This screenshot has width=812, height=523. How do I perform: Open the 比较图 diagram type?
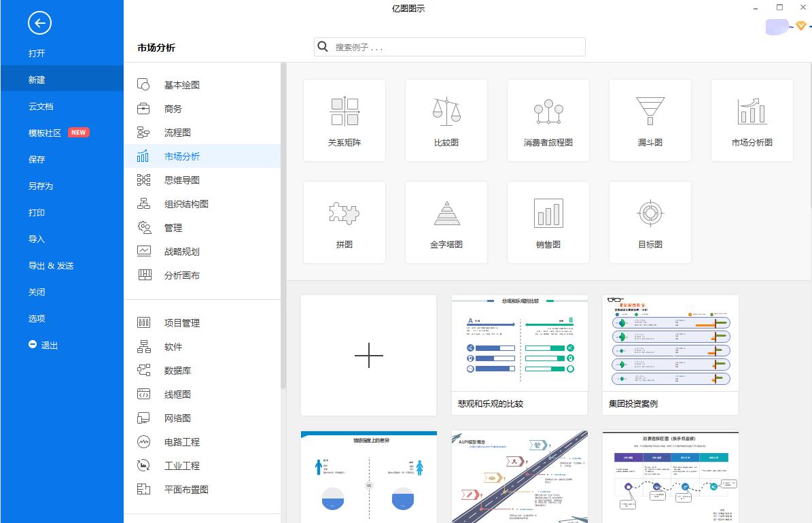click(446, 120)
